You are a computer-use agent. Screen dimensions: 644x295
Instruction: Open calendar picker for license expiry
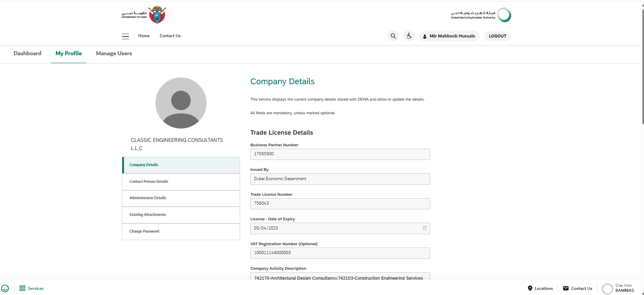click(424, 228)
